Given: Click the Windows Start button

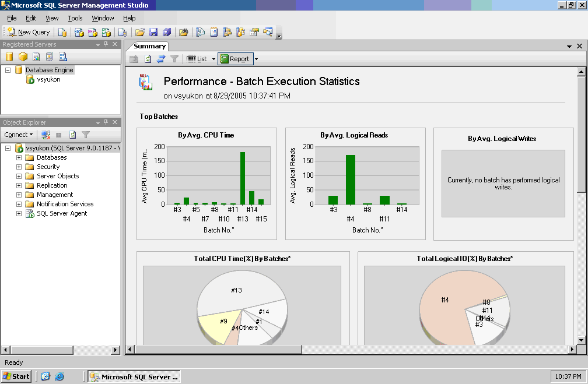Looking at the screenshot, I should (x=16, y=376).
